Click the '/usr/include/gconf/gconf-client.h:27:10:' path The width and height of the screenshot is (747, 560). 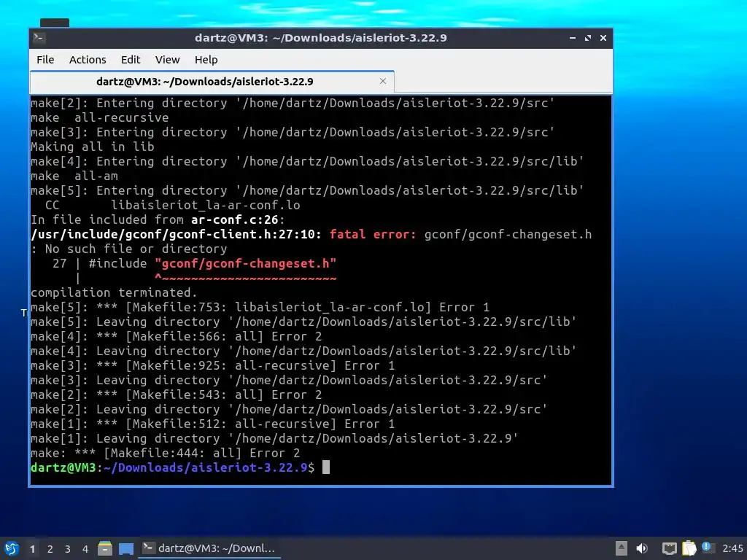[x=177, y=234]
